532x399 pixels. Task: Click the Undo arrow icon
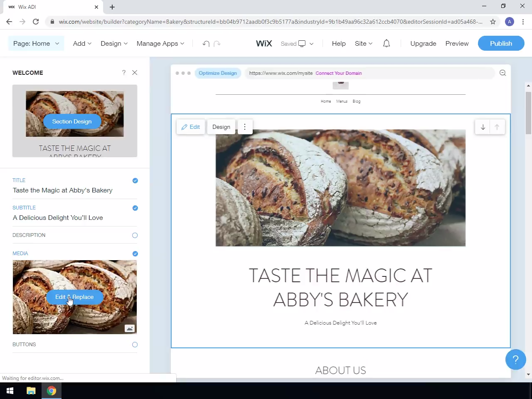tap(206, 44)
